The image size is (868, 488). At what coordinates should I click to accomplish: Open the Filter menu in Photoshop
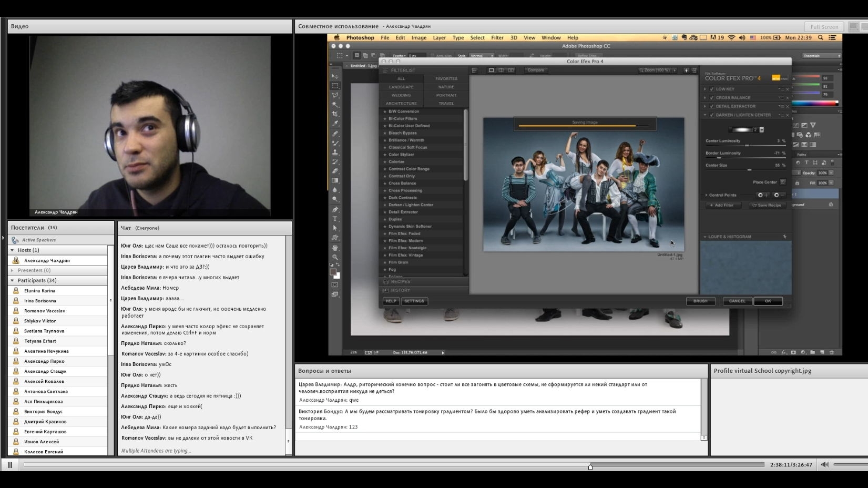(497, 38)
